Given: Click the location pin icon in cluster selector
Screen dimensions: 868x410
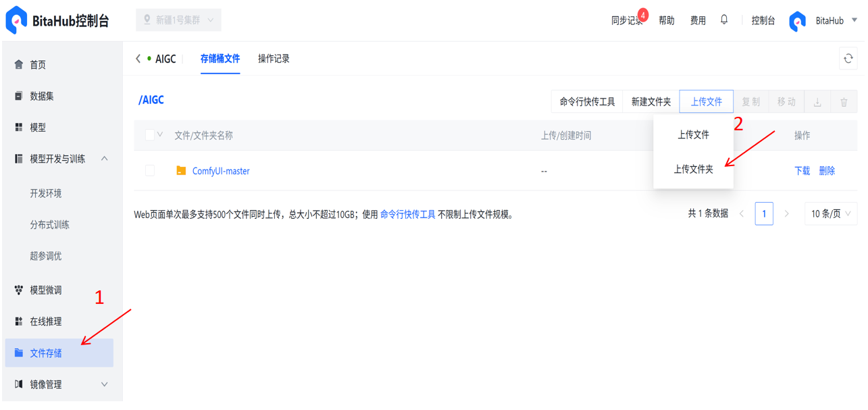Looking at the screenshot, I should [x=147, y=20].
